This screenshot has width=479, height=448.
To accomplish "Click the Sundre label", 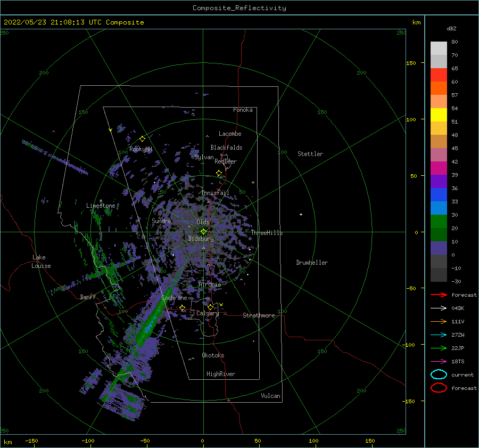I will click(x=162, y=221).
